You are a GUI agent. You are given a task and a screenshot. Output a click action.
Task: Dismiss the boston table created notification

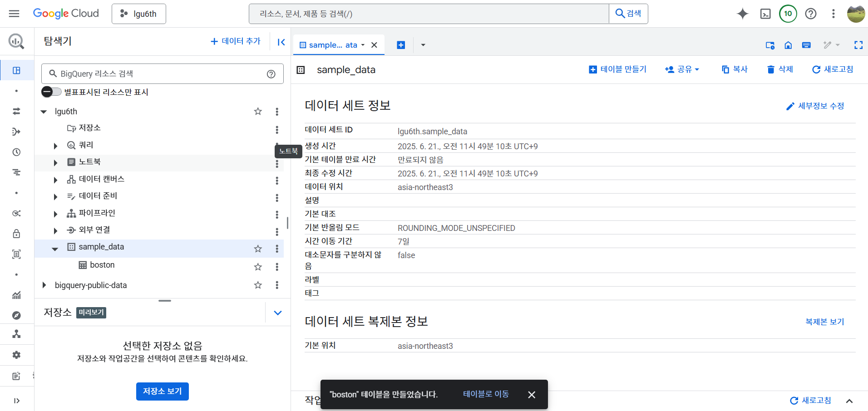tap(532, 395)
